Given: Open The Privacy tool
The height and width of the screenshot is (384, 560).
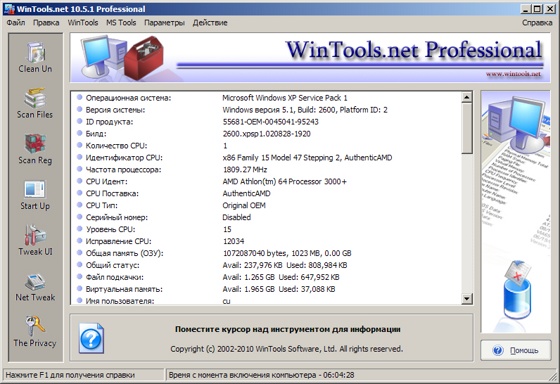Looking at the screenshot, I should pos(35,331).
